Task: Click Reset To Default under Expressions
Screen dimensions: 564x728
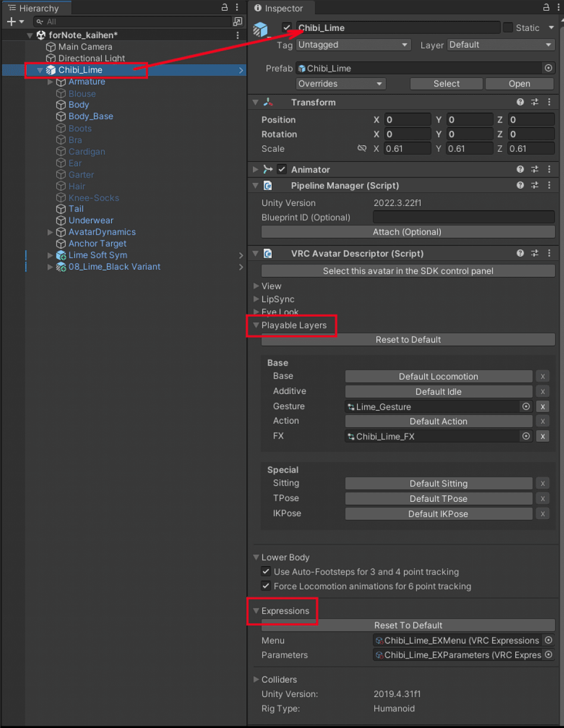Action: pos(408,626)
